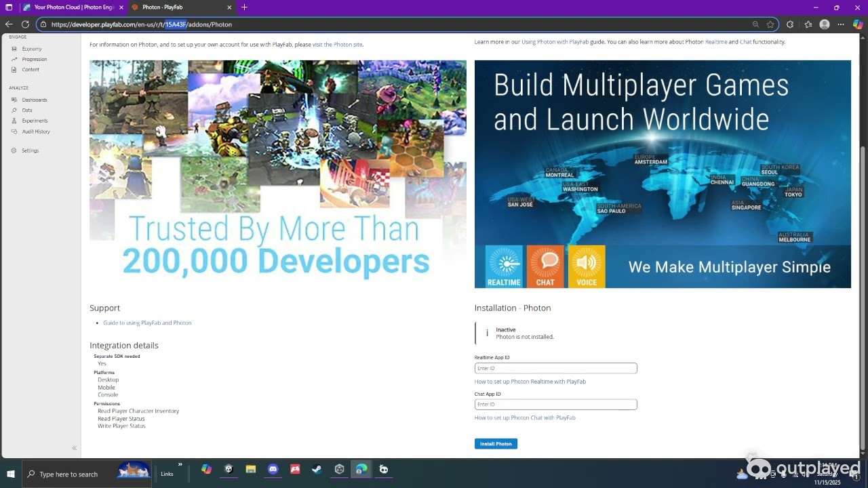Open a new browser tab
This screenshot has width=868, height=488.
[244, 7]
